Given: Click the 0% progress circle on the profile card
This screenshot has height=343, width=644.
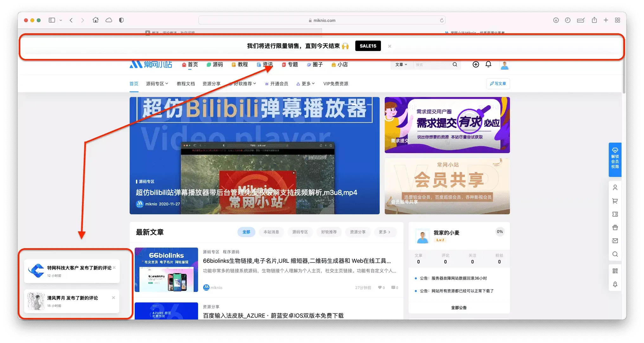Looking at the screenshot, I should point(500,232).
